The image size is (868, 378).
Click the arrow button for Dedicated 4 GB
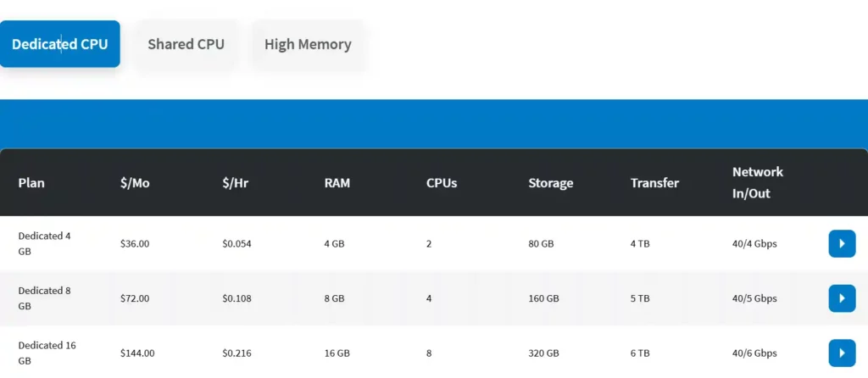pyautogui.click(x=842, y=243)
